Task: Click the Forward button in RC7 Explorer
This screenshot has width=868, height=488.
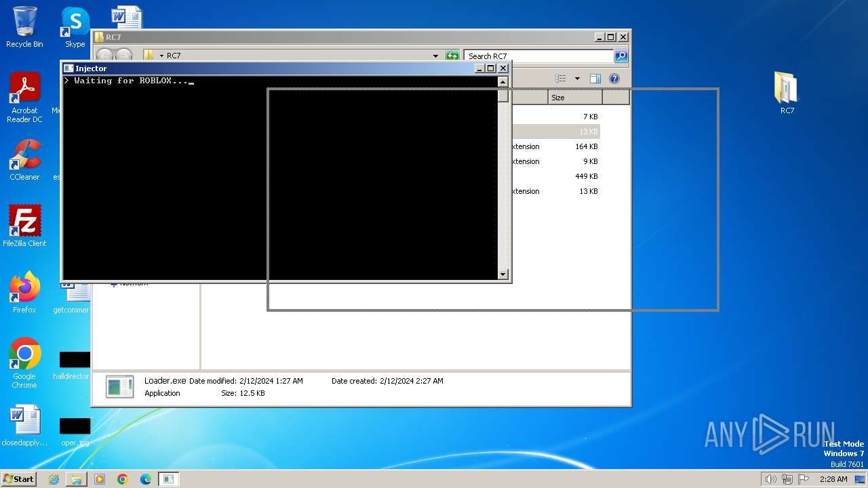Action: click(x=123, y=56)
